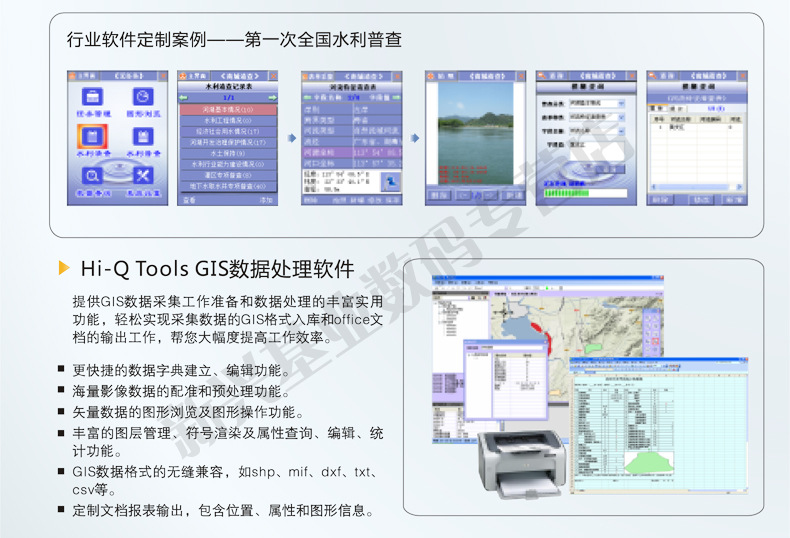Tap the query button above the progress bar
Viewport: 790px width, 538px height.
[x=609, y=169]
